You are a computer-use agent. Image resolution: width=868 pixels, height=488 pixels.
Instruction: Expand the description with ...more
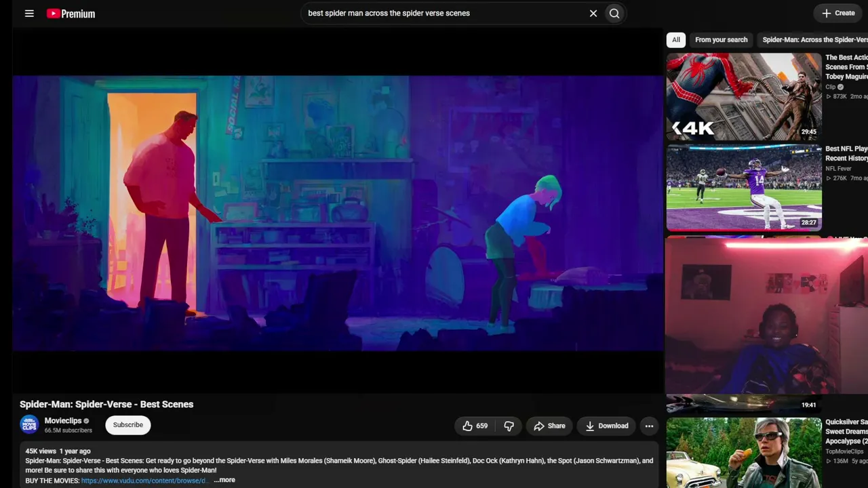[x=224, y=480]
